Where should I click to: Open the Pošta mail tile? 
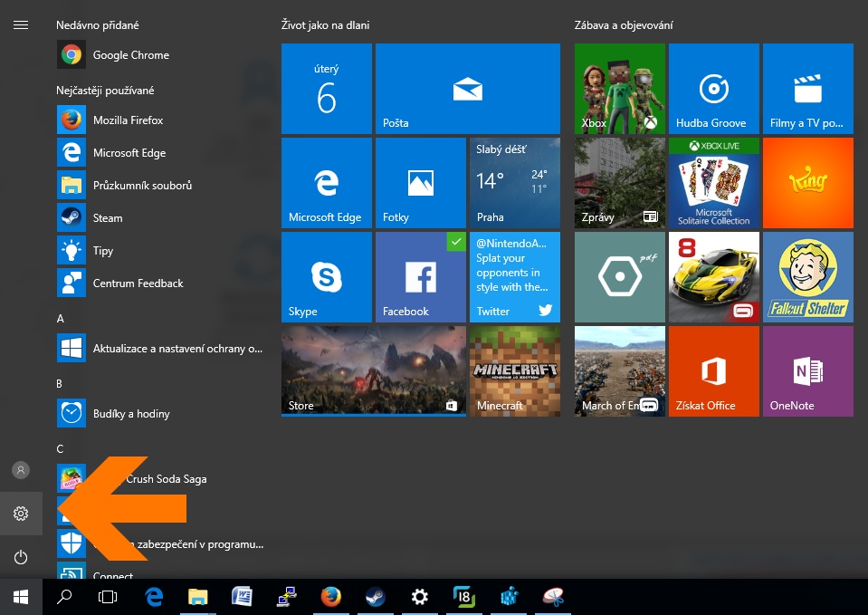tap(467, 89)
